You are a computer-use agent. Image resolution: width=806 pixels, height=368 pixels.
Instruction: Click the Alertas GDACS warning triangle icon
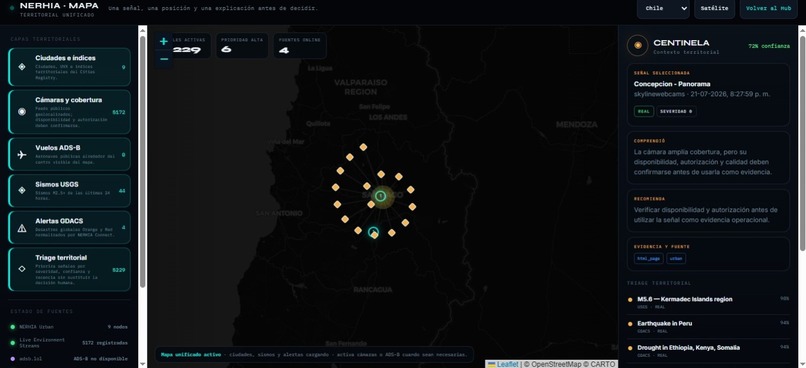click(22, 228)
